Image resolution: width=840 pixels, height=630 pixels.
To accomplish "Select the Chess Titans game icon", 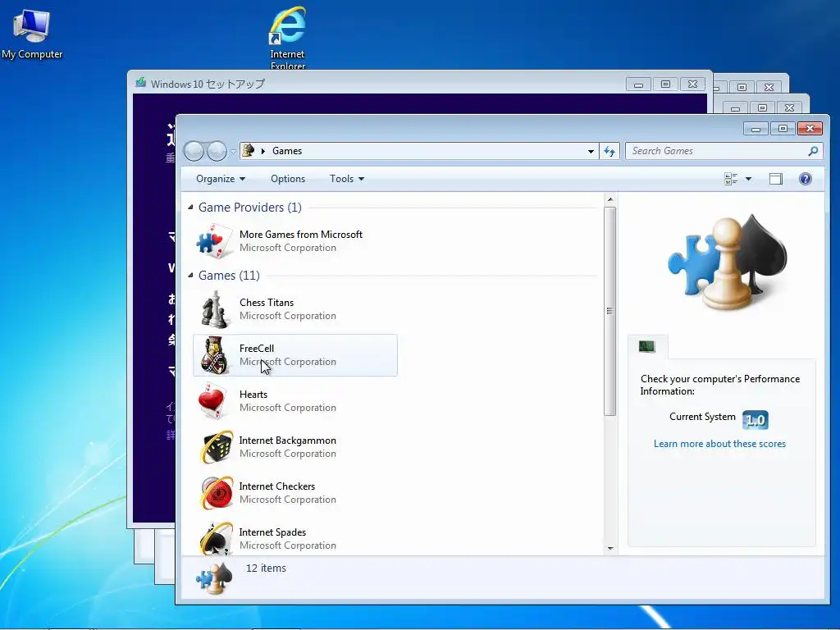I will point(214,309).
